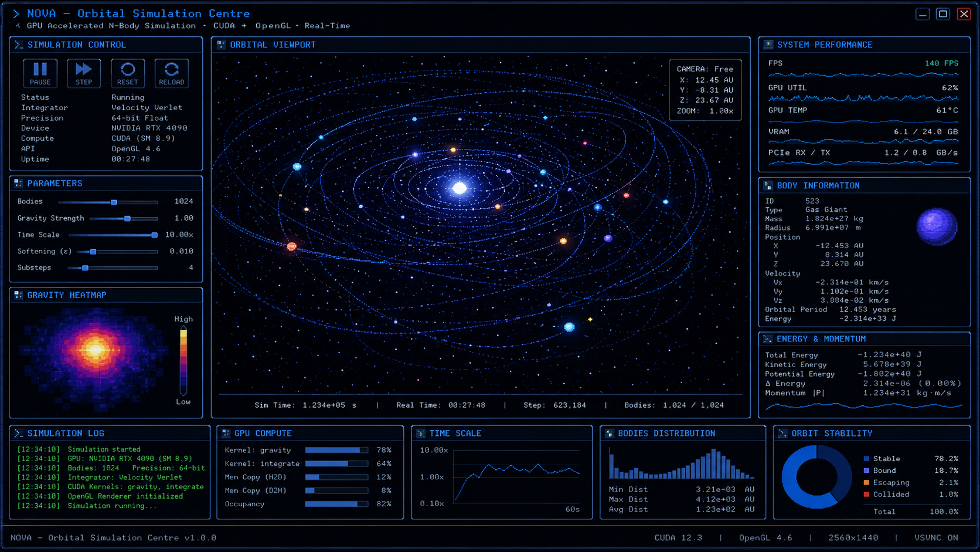Viewport: 980px width, 552px height.
Task: Click the GPU Compute panel icon
Action: coord(226,434)
